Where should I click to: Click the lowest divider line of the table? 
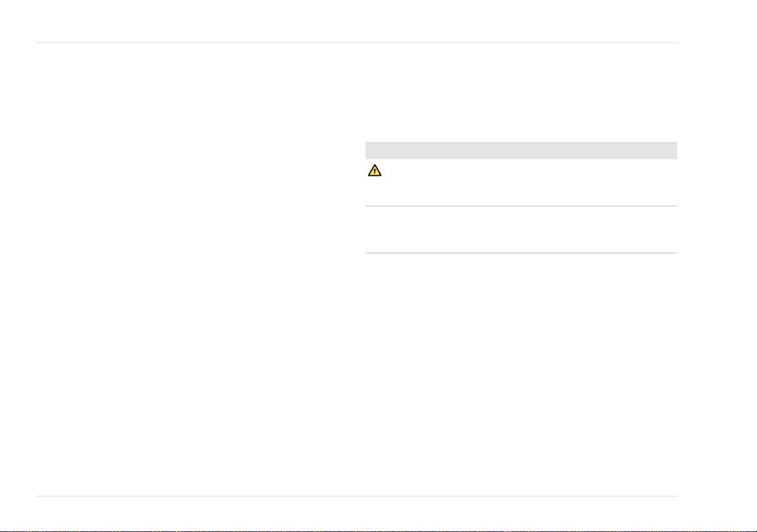click(521, 252)
